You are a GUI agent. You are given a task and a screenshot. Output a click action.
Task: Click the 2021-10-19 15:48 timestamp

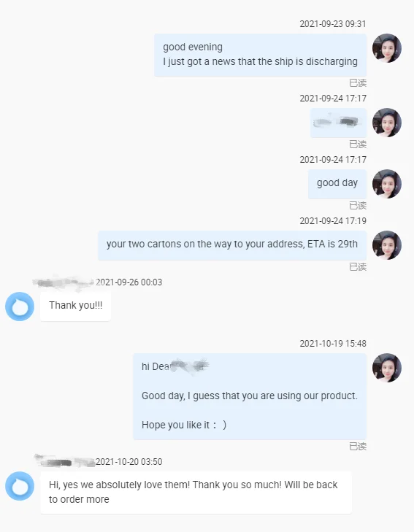[x=333, y=344]
